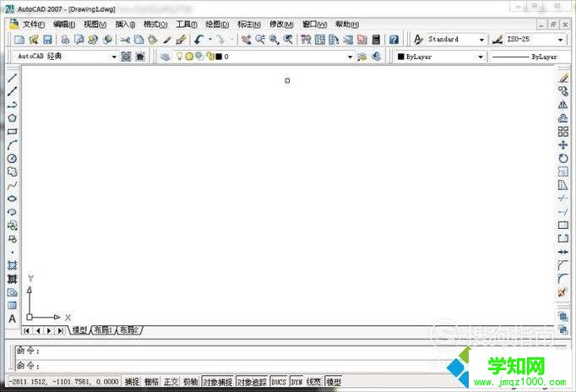
Task: Open the Layer Properties Manager icon
Action: [166, 57]
